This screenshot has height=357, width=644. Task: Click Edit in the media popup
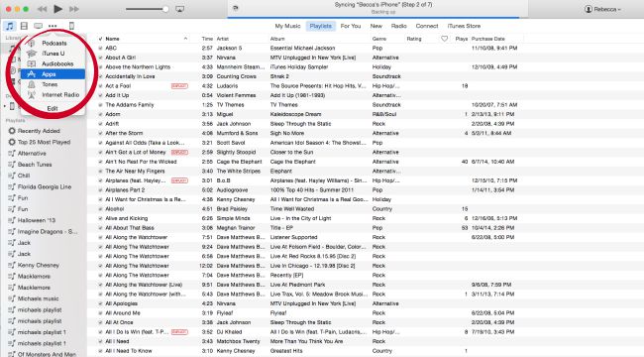[x=53, y=108]
